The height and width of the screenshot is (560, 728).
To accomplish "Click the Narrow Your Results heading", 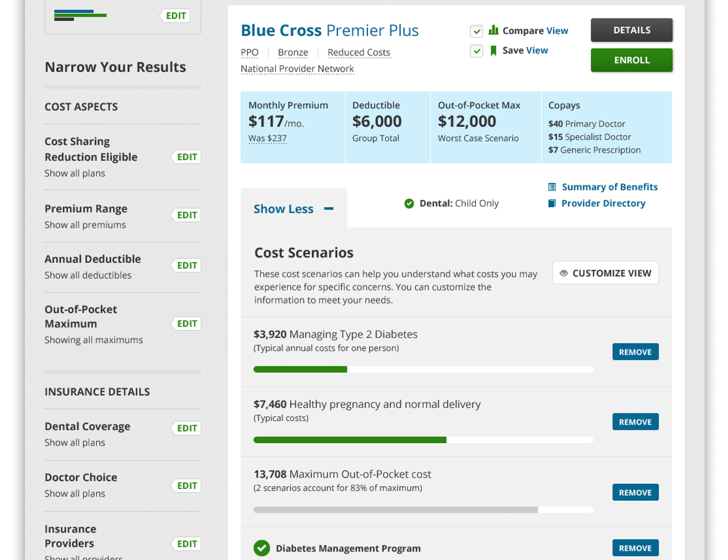I will (x=115, y=67).
